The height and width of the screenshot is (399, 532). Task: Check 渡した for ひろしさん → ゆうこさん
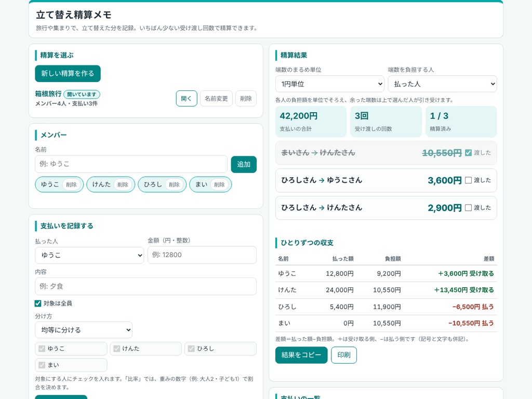468,180
